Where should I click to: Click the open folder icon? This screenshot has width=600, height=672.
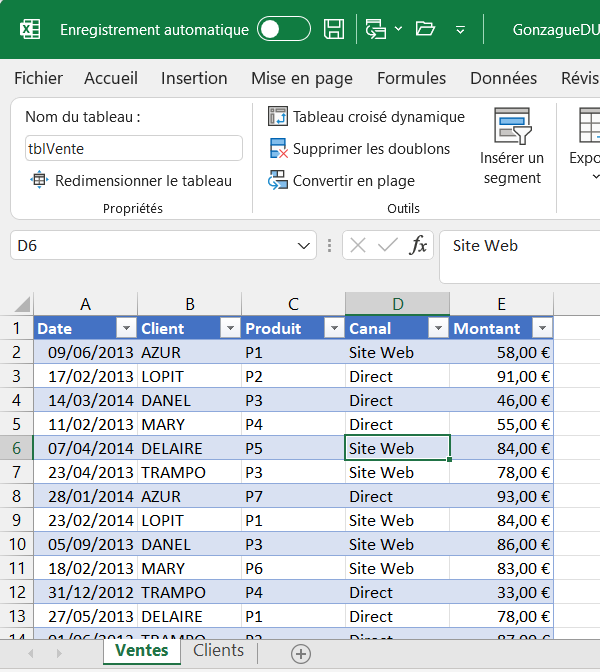tap(425, 29)
